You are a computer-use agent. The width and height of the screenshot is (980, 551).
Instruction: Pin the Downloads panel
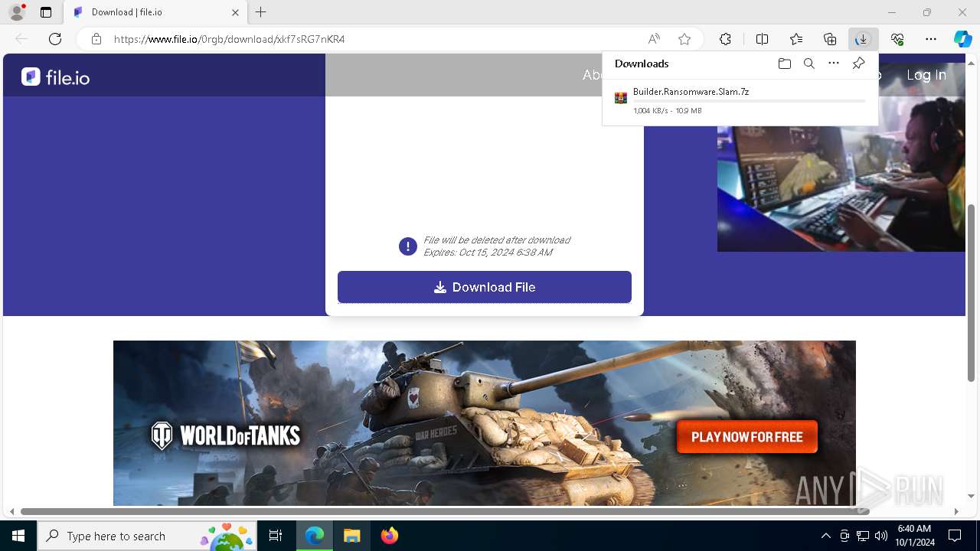click(858, 64)
